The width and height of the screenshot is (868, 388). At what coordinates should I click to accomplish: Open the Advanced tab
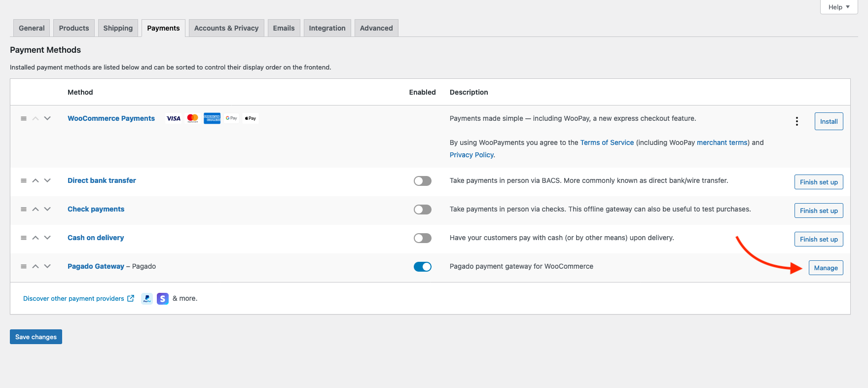(x=376, y=28)
